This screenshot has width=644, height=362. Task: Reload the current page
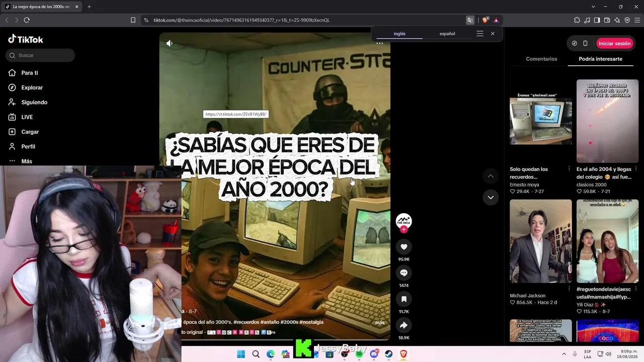pyautogui.click(x=27, y=20)
